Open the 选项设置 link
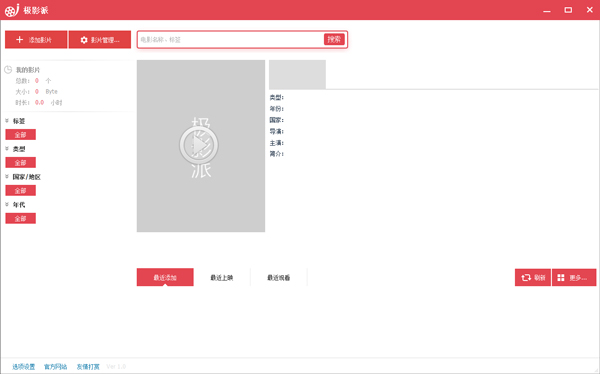Viewport: 600px width, 374px height. [24, 367]
